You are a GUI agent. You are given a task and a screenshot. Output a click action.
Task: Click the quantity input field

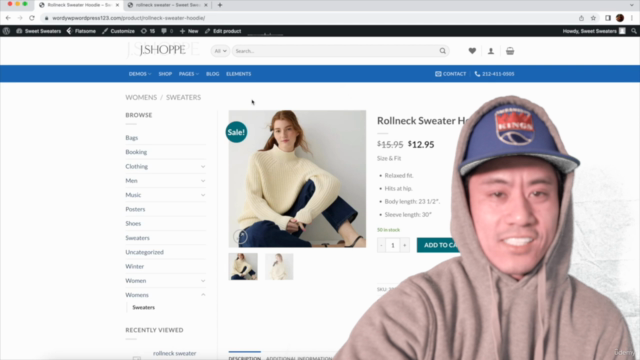coord(393,245)
